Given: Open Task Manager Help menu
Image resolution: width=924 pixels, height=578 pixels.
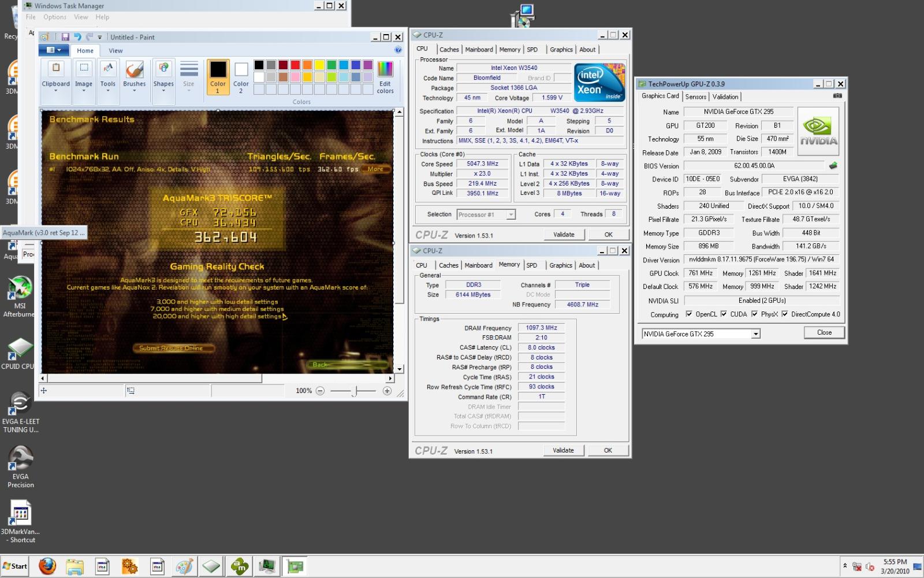Looking at the screenshot, I should pos(102,17).
